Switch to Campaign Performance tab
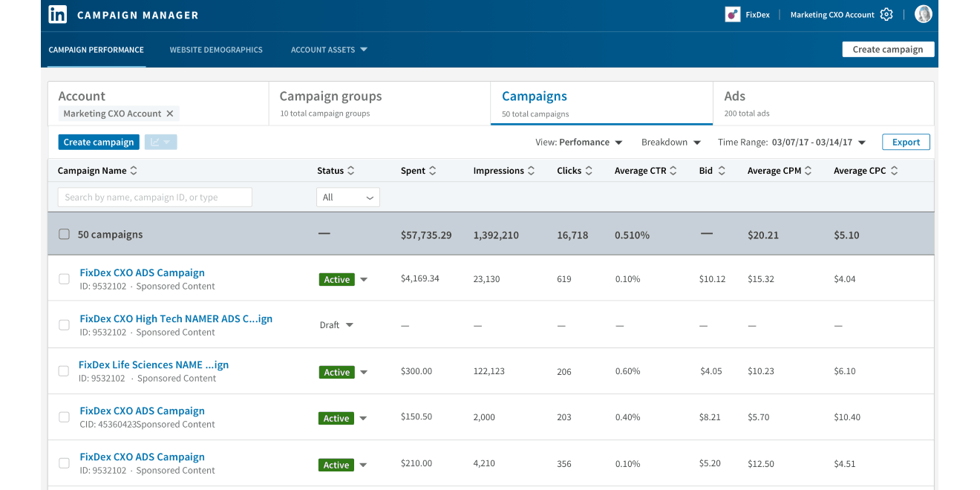Viewport: 980px width, 490px height. point(97,50)
